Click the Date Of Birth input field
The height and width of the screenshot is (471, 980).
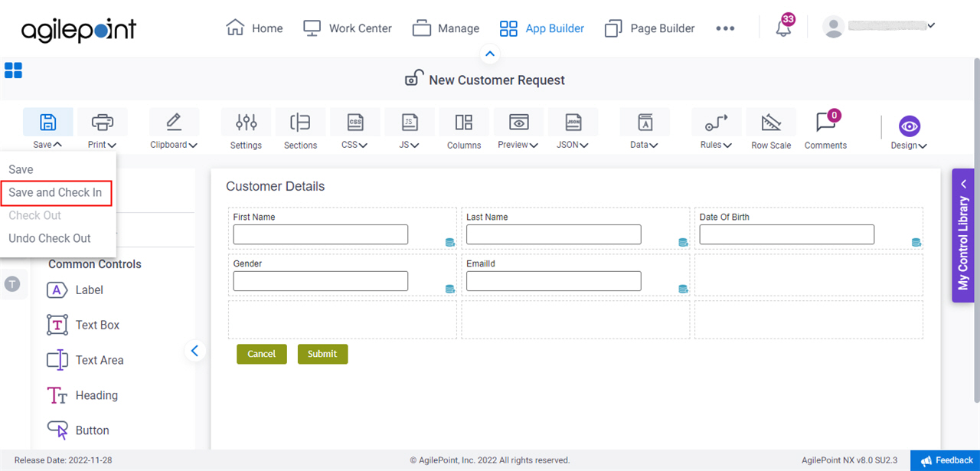tap(787, 234)
